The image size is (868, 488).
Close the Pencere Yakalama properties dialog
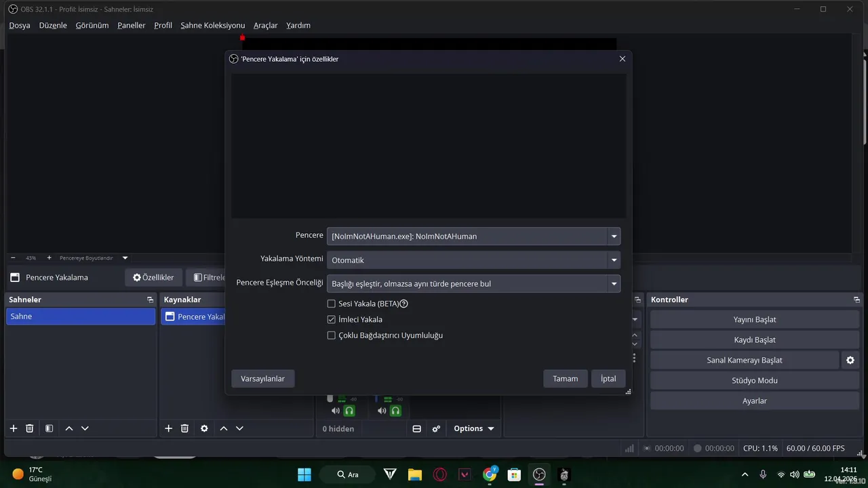pos(623,59)
